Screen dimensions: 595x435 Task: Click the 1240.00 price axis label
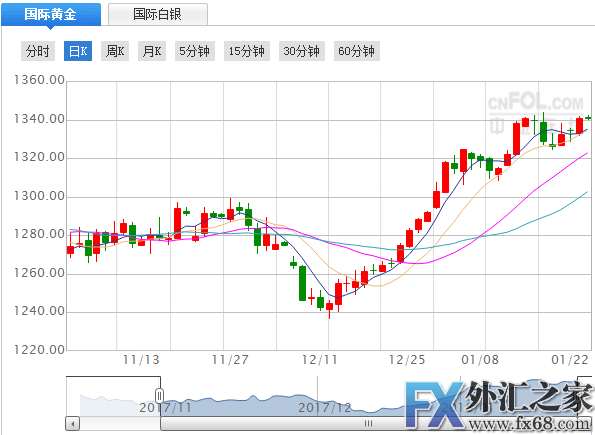pos(39,311)
